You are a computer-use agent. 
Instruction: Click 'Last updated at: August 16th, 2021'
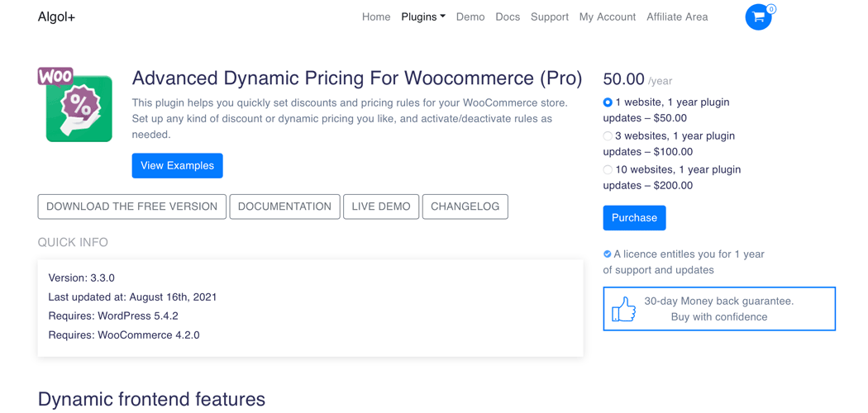pyautogui.click(x=132, y=297)
